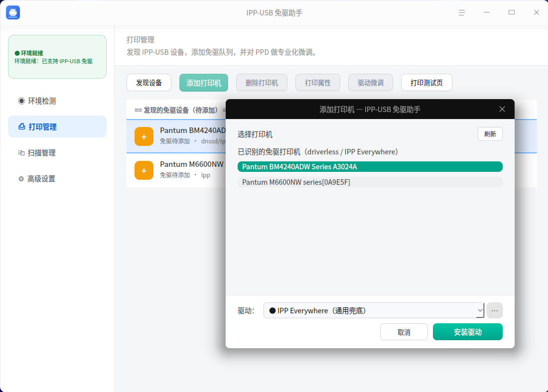
Task: Minimize the IPP-USB 免驱助手 window
Action: point(487,12)
